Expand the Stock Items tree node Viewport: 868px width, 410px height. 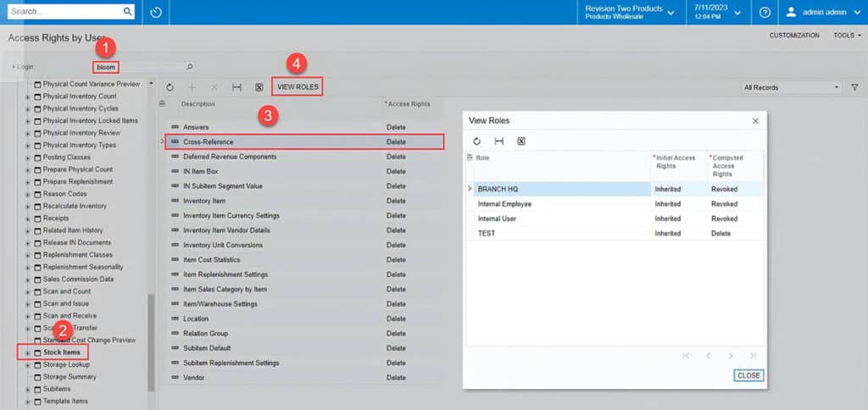[x=28, y=352]
